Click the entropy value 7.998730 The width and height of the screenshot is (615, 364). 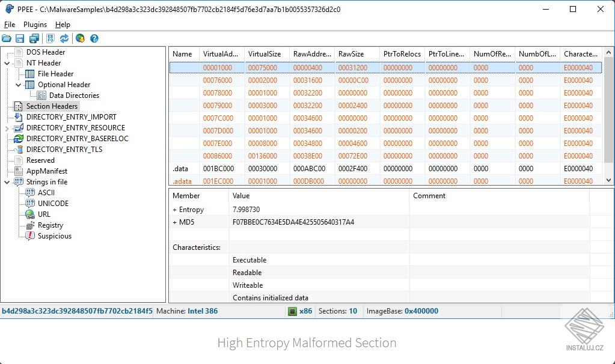(x=246, y=210)
